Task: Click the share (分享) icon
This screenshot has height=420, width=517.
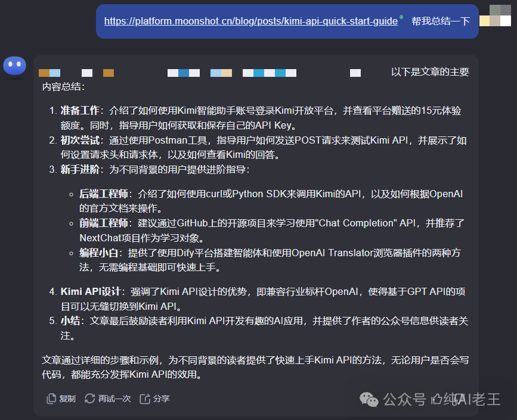Action: coord(145,399)
